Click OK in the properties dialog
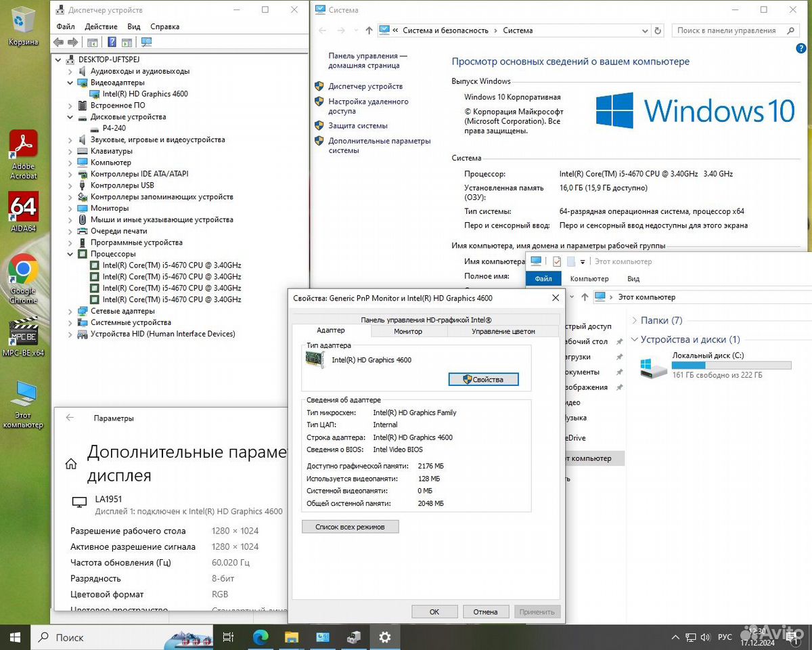812x650 pixels. pyautogui.click(x=434, y=611)
